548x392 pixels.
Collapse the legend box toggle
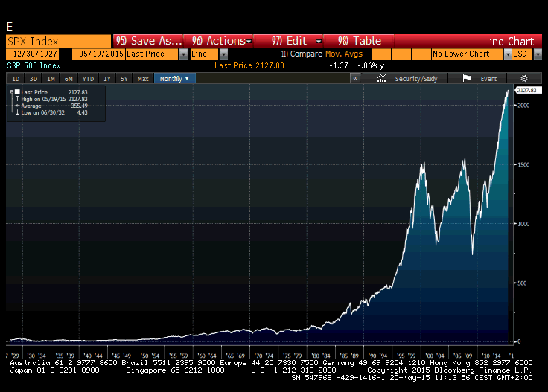[x=12, y=92]
